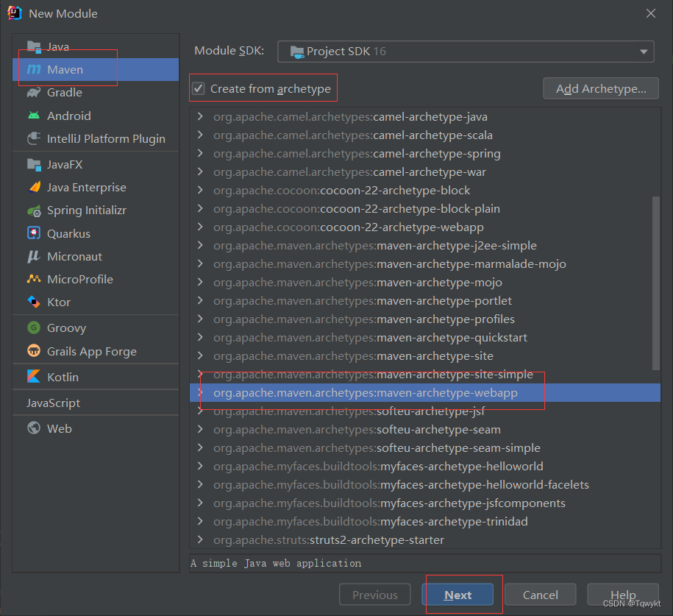This screenshot has width=673, height=616.
Task: Expand camel-archetype-java node
Action: pos(200,116)
